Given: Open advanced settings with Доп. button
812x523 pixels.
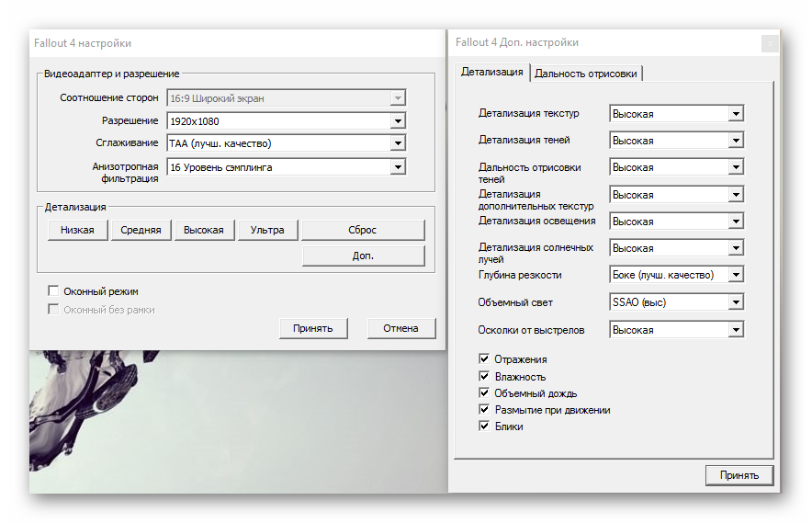Looking at the screenshot, I should (363, 256).
